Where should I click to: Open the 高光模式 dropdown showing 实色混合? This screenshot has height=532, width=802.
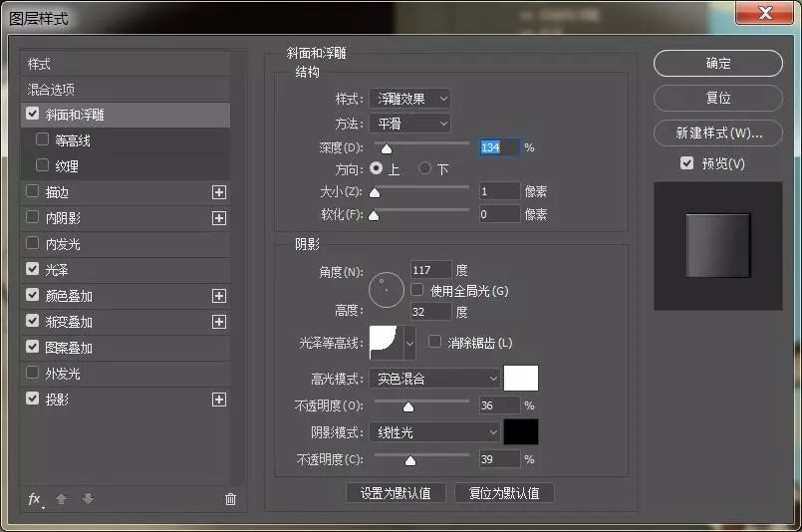tap(433, 379)
